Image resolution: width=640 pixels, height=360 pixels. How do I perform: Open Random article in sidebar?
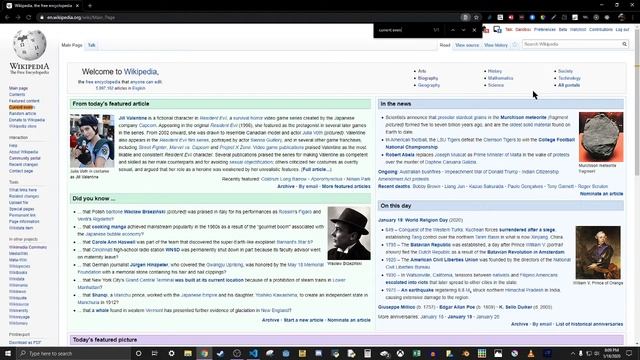click(22, 113)
